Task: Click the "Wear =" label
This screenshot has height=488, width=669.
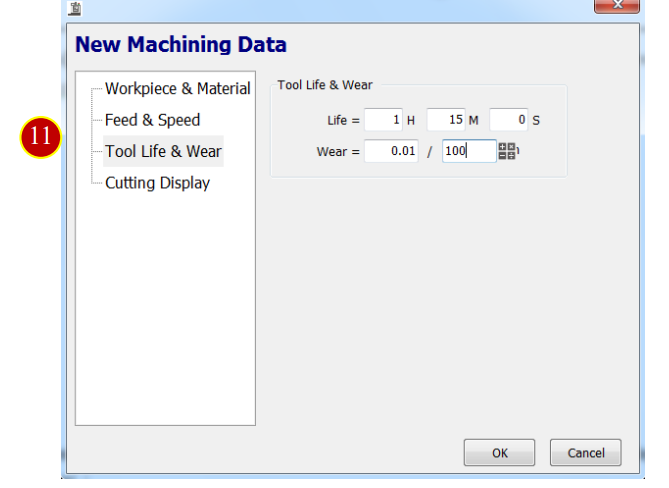Action: tap(338, 152)
